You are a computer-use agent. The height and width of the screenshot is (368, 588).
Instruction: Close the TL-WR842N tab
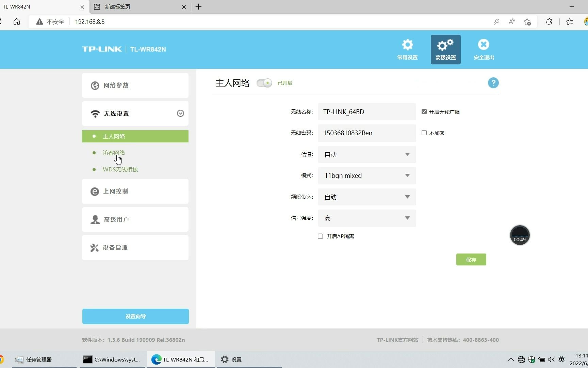click(x=82, y=7)
